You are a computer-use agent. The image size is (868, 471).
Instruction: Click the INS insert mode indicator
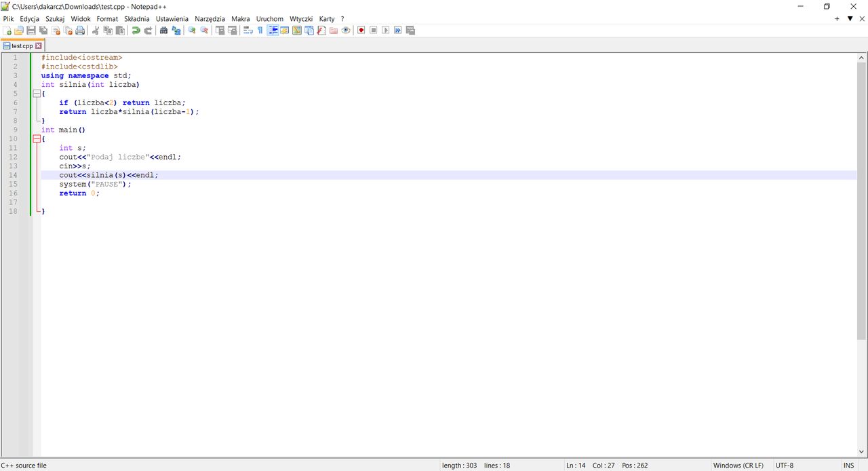coord(848,466)
